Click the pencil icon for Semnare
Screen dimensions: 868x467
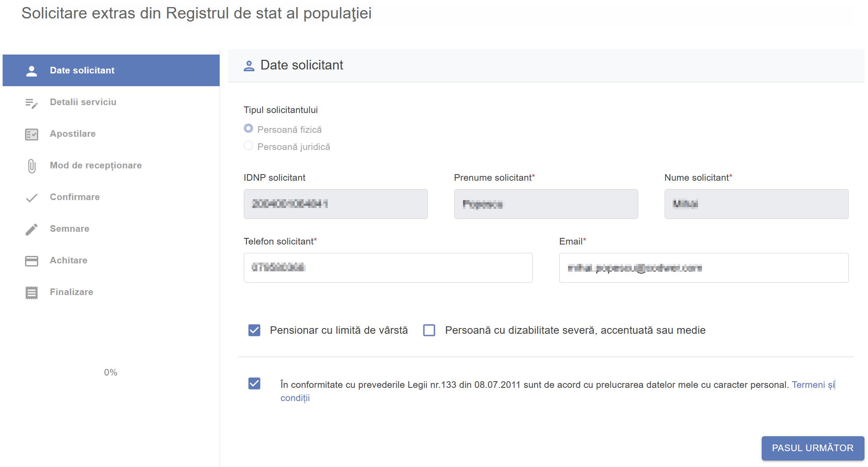[x=32, y=229]
